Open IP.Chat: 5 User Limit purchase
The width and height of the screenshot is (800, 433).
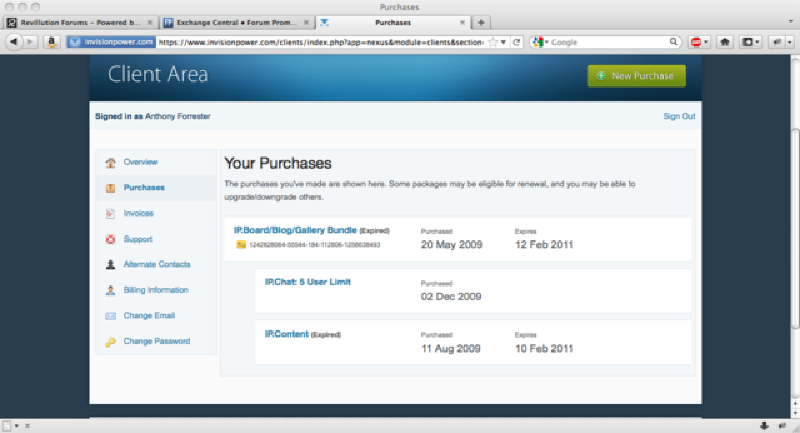pyautogui.click(x=307, y=282)
